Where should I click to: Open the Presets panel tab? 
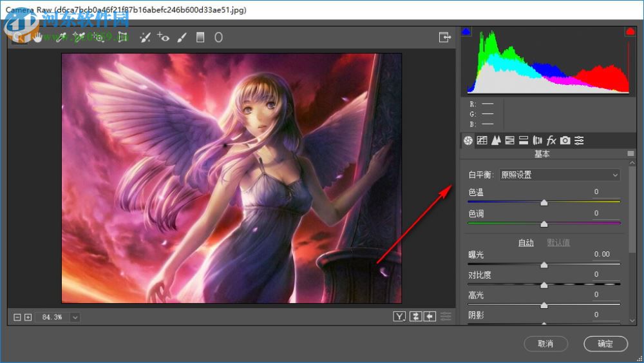click(x=579, y=141)
